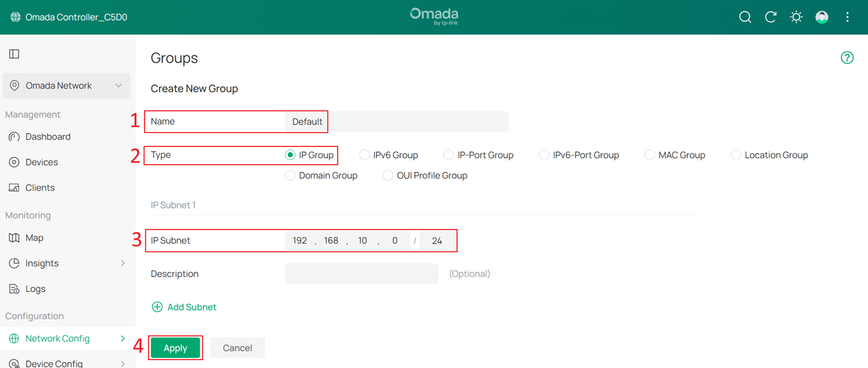Click Omada Controller_C5D0 title text
Viewport: 868px width, 368px height.
(x=77, y=17)
